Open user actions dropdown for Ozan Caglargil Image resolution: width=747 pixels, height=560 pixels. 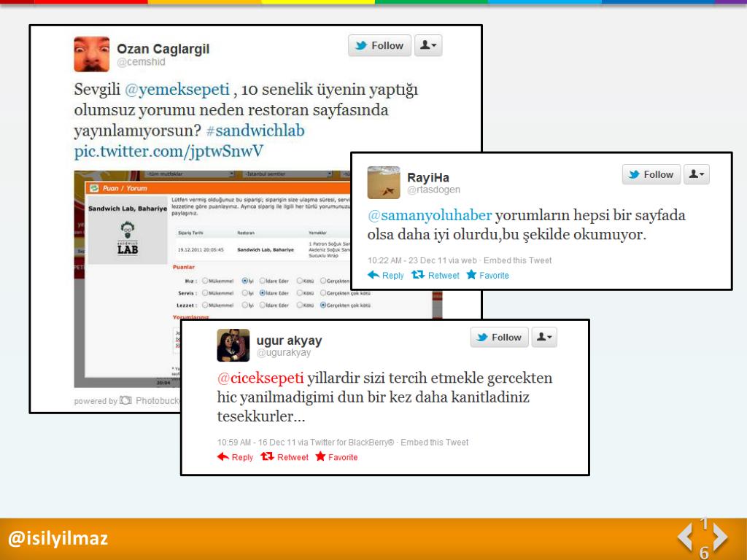(x=428, y=45)
